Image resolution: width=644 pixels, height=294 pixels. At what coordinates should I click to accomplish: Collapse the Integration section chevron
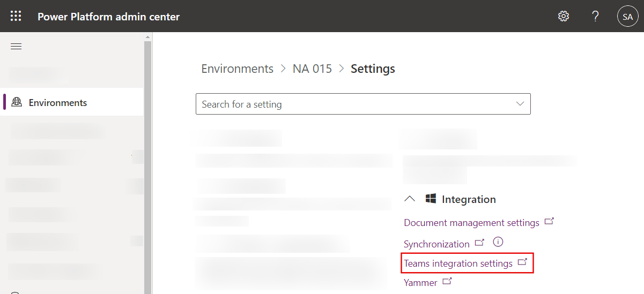[410, 199]
